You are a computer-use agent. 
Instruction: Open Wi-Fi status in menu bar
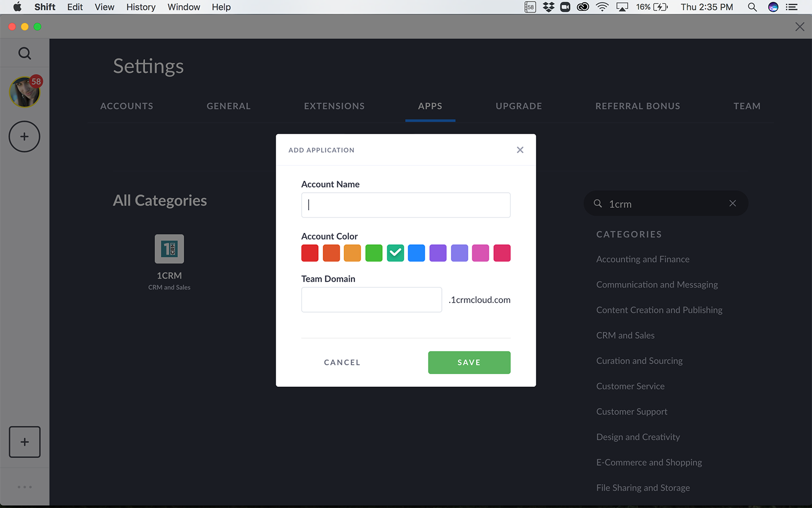pos(602,7)
